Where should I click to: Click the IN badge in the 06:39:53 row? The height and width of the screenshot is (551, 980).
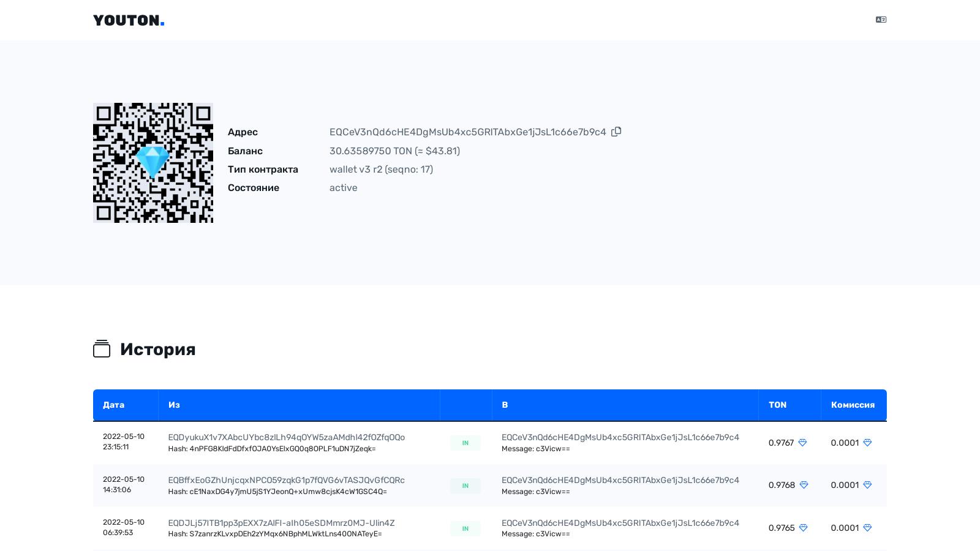tap(466, 528)
